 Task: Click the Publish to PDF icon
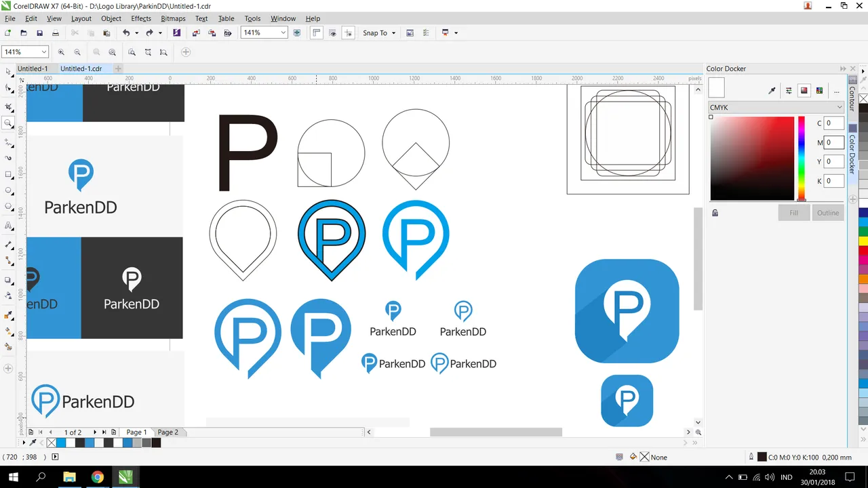tap(228, 33)
